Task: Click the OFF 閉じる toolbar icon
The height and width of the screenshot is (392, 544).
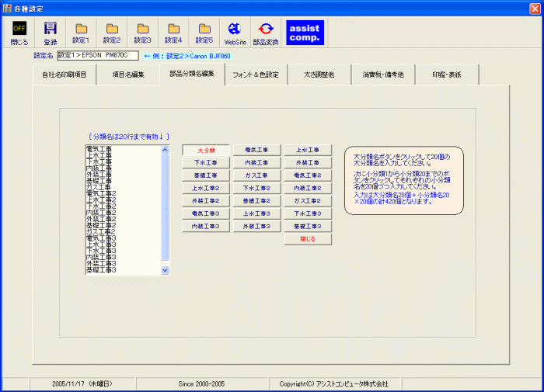Action: point(19,33)
